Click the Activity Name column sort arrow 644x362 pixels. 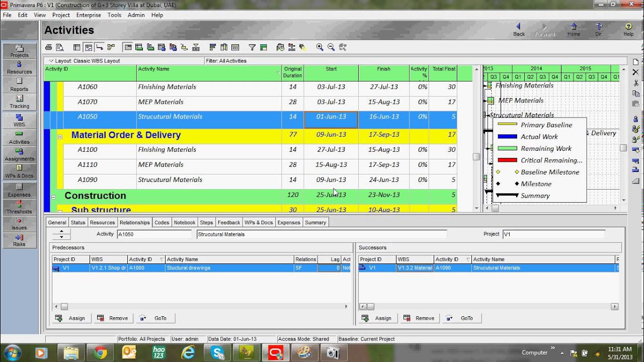pos(278,73)
